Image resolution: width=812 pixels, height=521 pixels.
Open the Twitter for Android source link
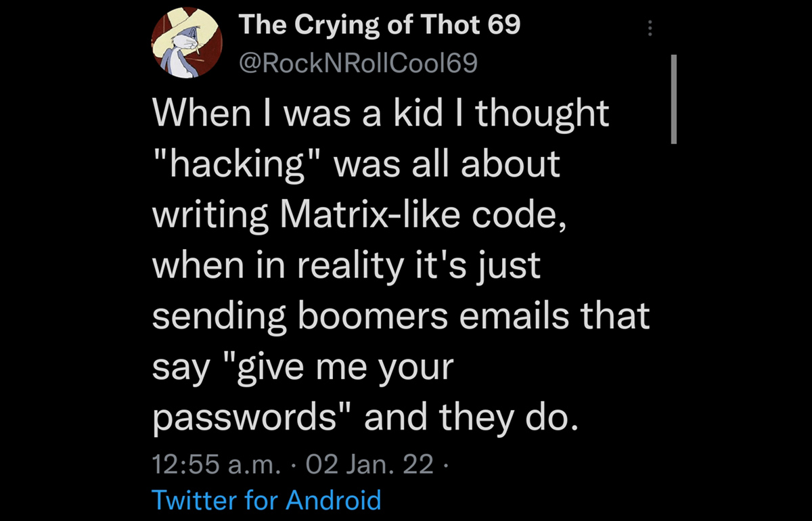(267, 500)
